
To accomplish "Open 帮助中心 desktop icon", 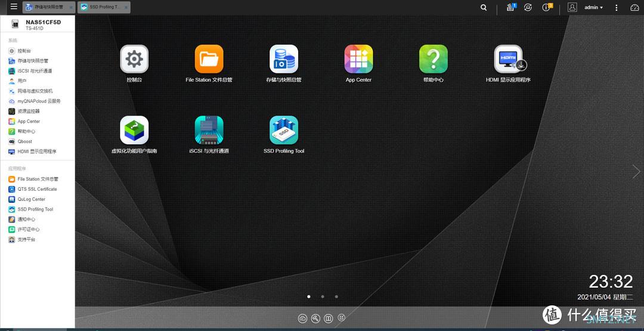I will [434, 59].
